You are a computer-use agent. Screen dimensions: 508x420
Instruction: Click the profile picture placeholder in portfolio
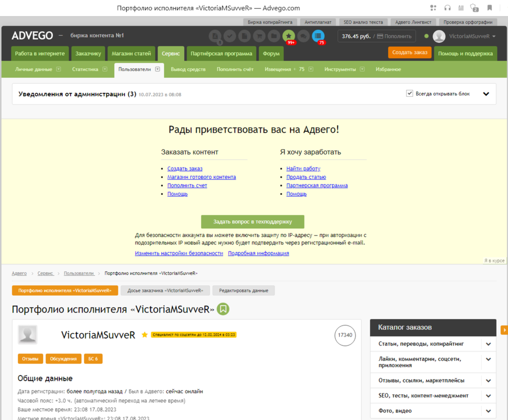[28, 335]
